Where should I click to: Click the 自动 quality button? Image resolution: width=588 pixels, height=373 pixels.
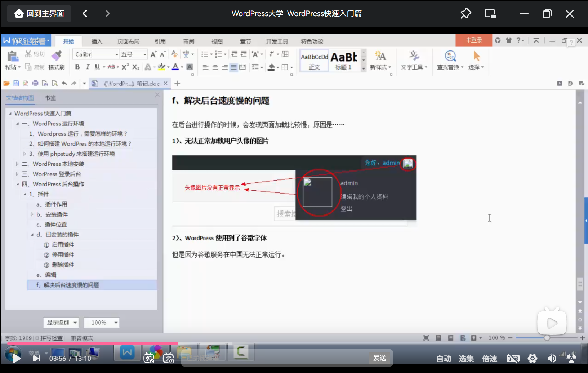[x=444, y=359]
